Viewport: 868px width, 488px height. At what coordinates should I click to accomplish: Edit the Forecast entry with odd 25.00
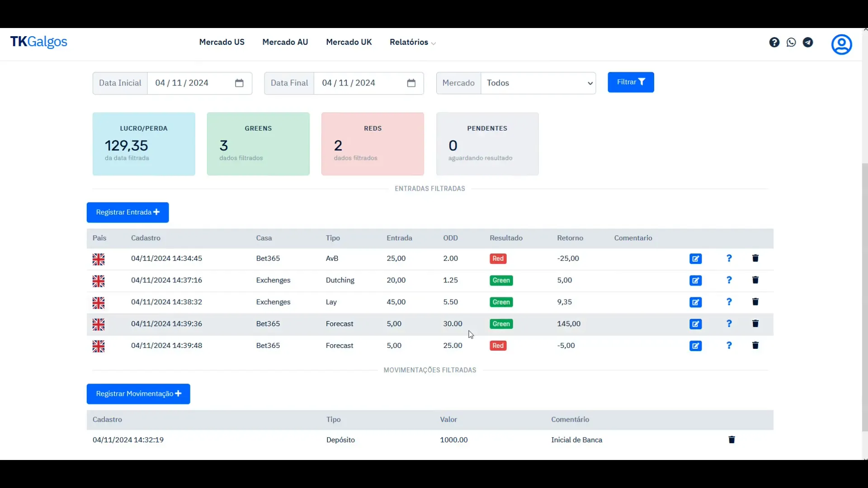pos(695,346)
